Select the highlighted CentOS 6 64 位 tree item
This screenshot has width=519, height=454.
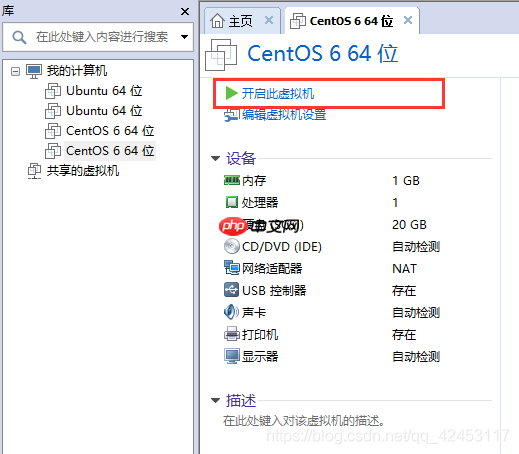click(x=110, y=151)
